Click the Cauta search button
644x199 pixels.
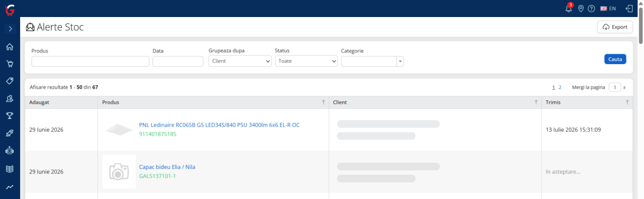pyautogui.click(x=615, y=59)
